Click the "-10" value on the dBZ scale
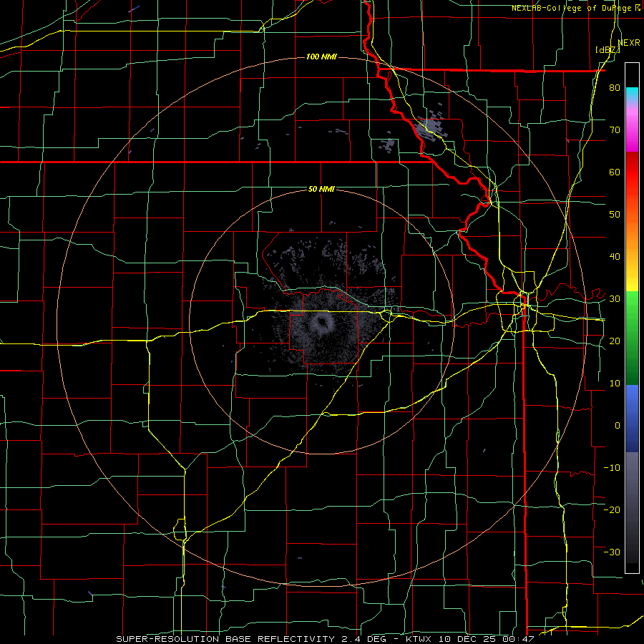This screenshot has width=644, height=644. pyautogui.click(x=612, y=468)
